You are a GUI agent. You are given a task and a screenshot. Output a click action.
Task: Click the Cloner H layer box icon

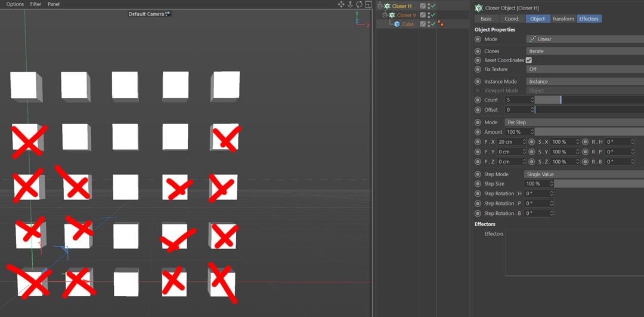click(x=423, y=6)
